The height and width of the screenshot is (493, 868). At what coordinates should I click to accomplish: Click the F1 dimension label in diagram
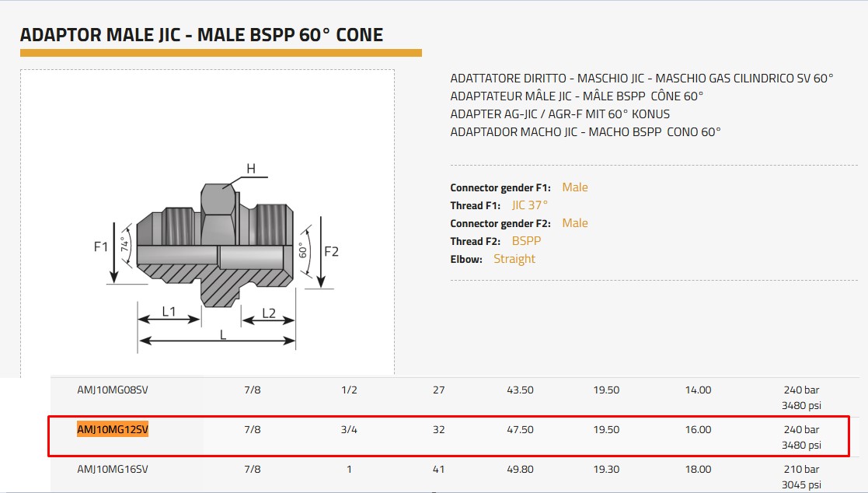pyautogui.click(x=101, y=247)
